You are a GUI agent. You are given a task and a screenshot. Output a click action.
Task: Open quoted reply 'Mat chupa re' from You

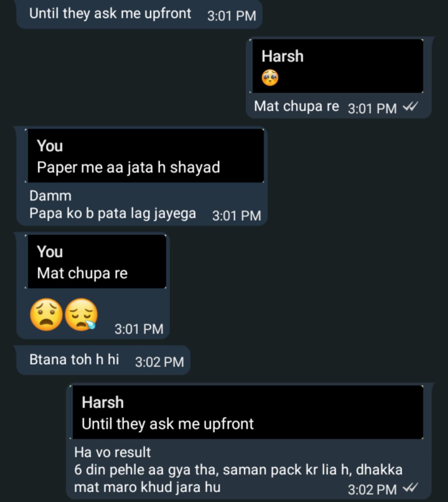(x=96, y=262)
